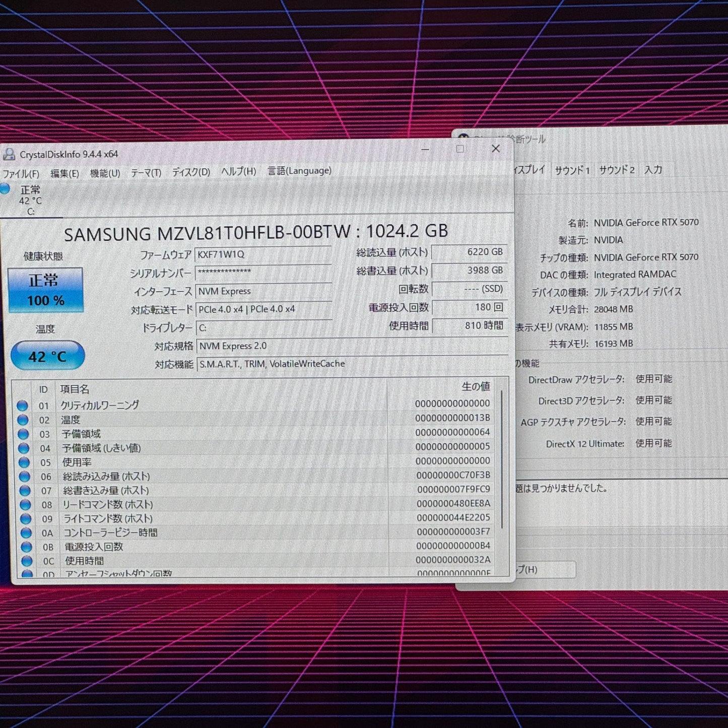Click status circle for 0A コントローラービジー時間
Image resolution: width=728 pixels, height=728 pixels.
(26, 533)
